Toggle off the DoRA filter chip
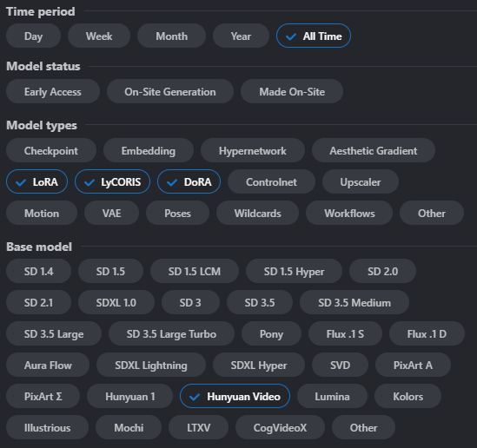The image size is (477, 448). [x=189, y=181]
